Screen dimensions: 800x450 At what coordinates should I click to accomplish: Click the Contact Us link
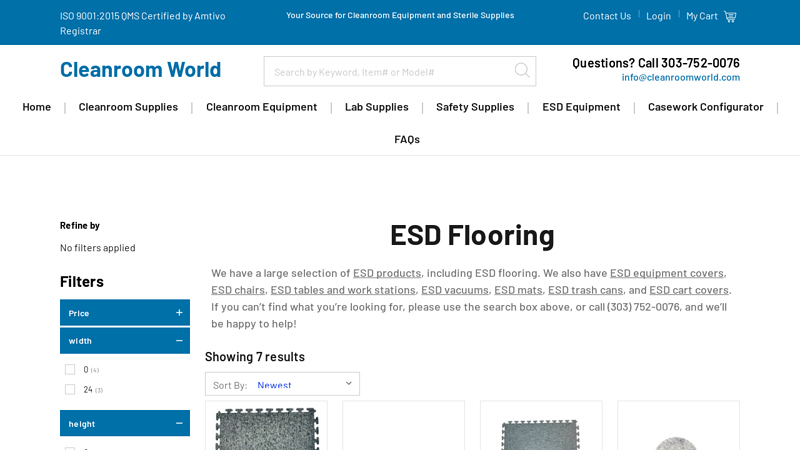(x=607, y=16)
